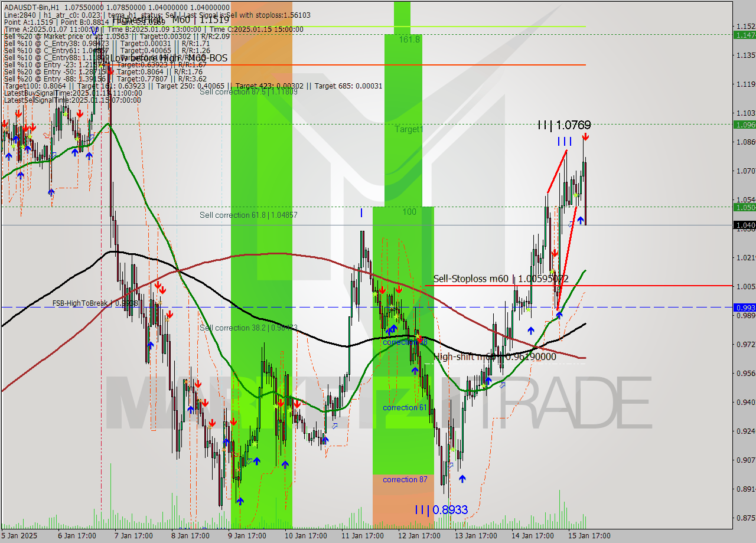
Task: Click the '8 Jan 17:00' time axis label
Action: click(x=190, y=536)
